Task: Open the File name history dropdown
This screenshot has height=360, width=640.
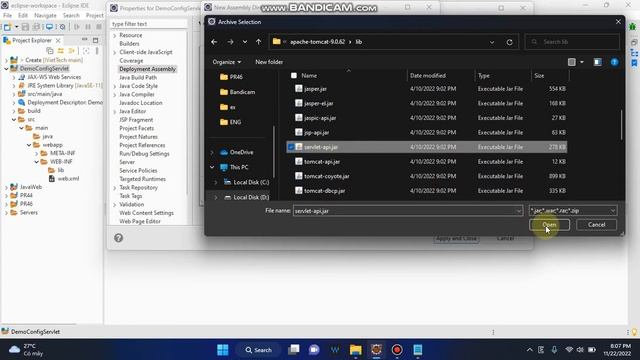Action: tap(519, 211)
